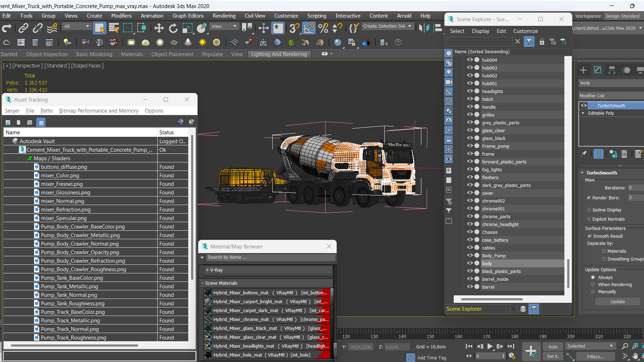Screen dimensions: 644x362
Task: Click the Paths menu in Asset Tracking
Action: [x=46, y=110]
